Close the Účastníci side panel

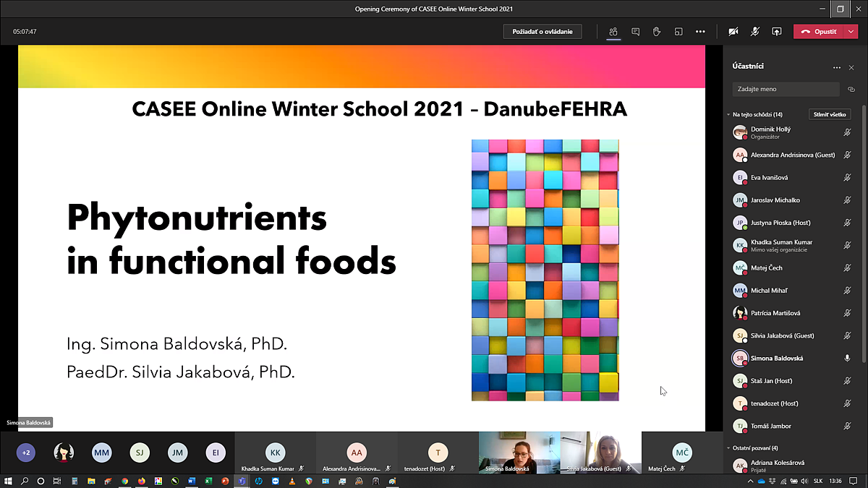point(851,67)
